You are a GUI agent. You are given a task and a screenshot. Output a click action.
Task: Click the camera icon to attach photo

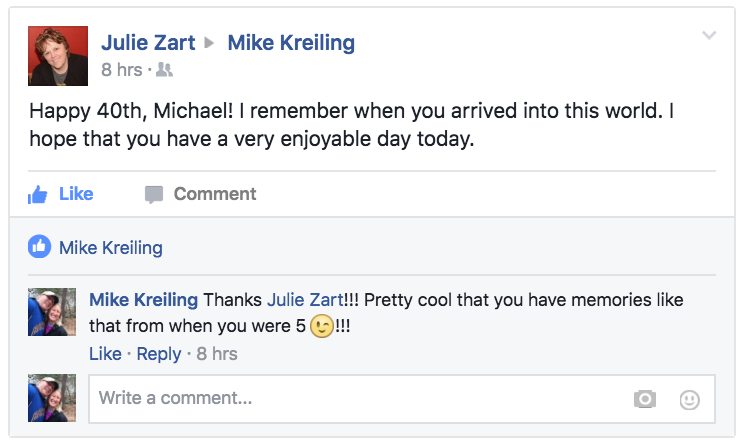tap(645, 399)
